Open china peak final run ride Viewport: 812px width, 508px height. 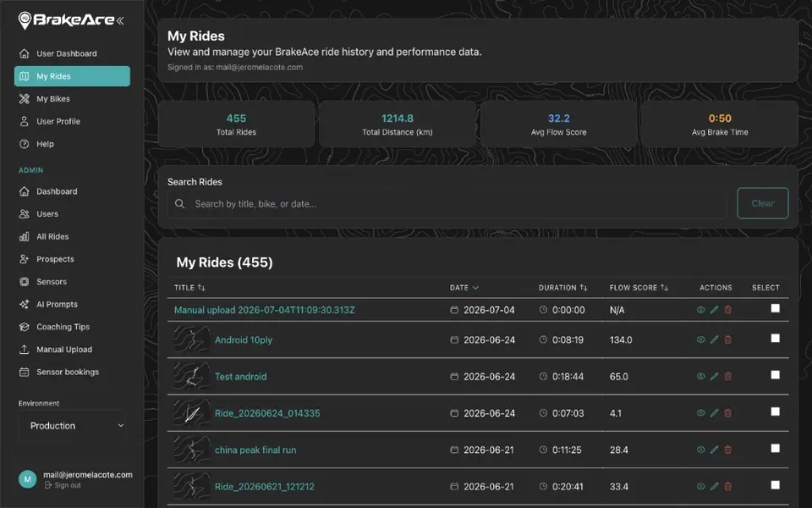255,450
